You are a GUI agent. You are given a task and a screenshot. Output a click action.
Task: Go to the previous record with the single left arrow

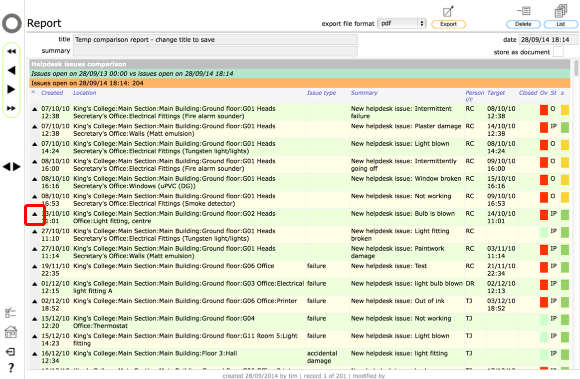(11, 70)
